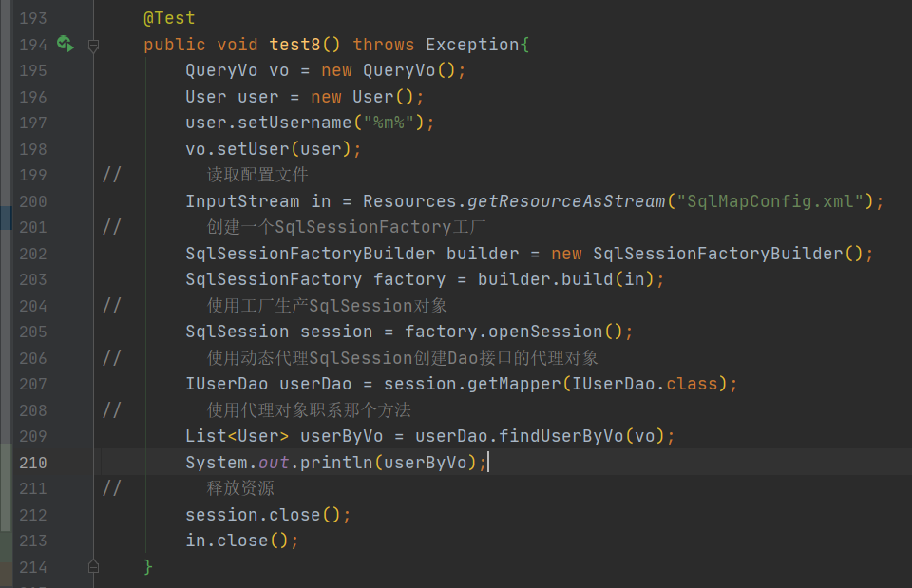Select the string "SqlMapConfig.xml"

point(770,201)
